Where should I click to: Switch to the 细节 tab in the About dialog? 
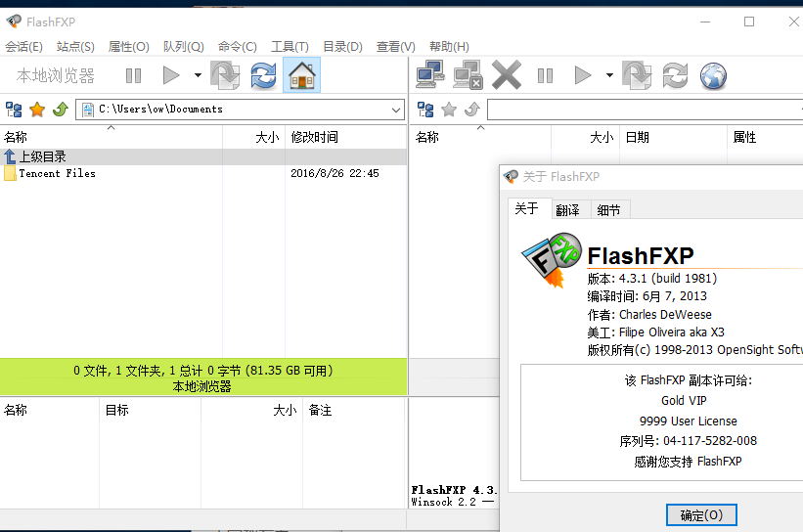(609, 210)
